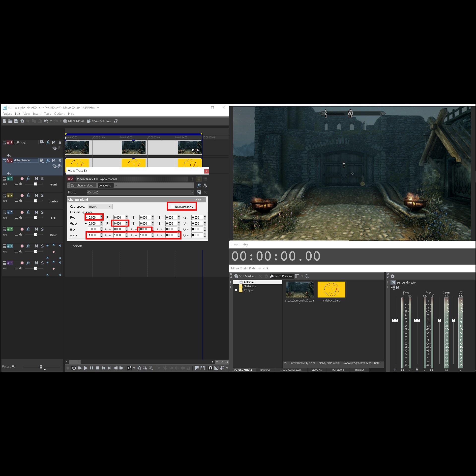Open the undo history dropdown arrow

pos(51,121)
